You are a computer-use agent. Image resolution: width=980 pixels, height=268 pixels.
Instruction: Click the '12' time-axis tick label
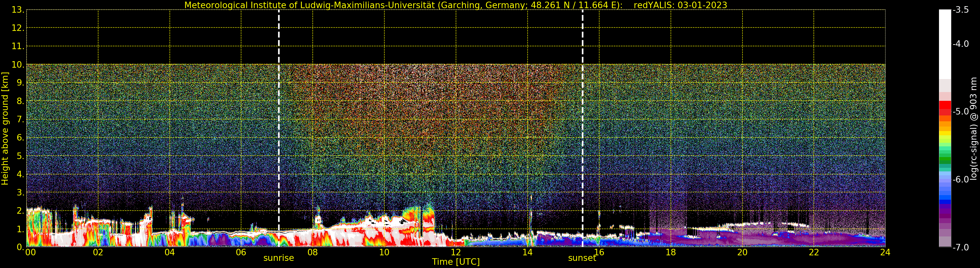(456, 252)
